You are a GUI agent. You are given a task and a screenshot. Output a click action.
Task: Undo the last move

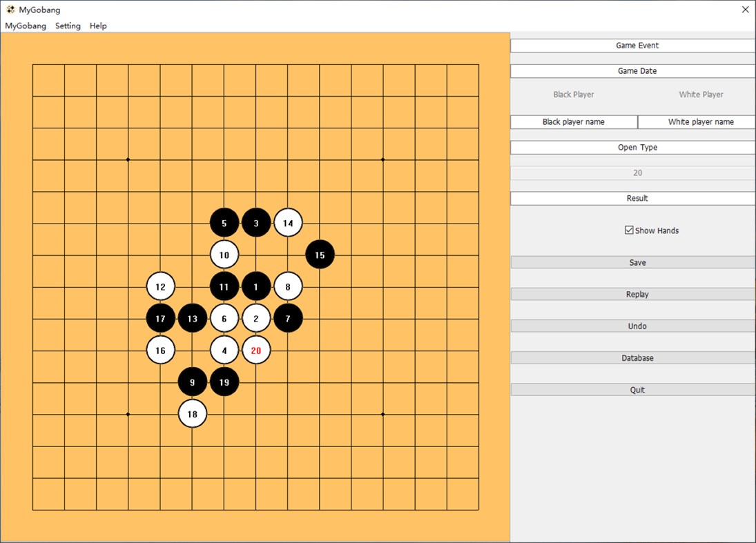pos(637,326)
